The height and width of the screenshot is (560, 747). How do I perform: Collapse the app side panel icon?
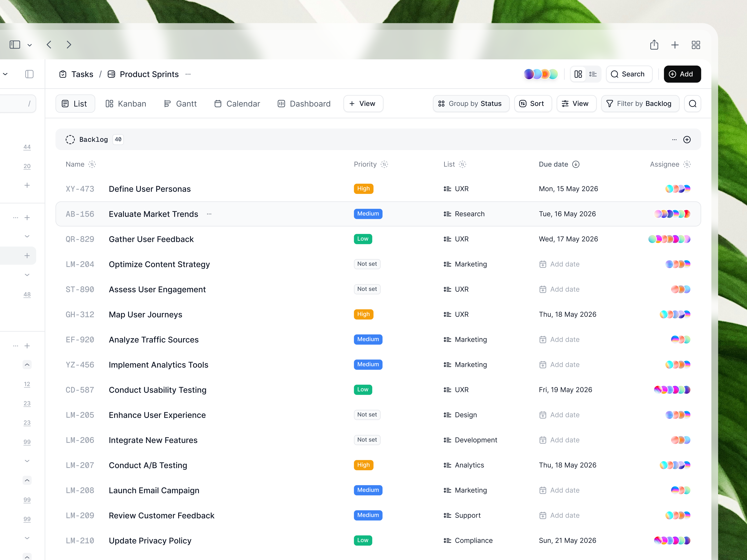tap(29, 74)
